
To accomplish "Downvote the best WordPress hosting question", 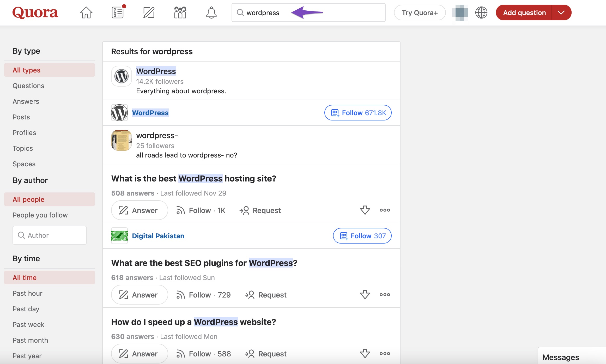I will pos(365,210).
